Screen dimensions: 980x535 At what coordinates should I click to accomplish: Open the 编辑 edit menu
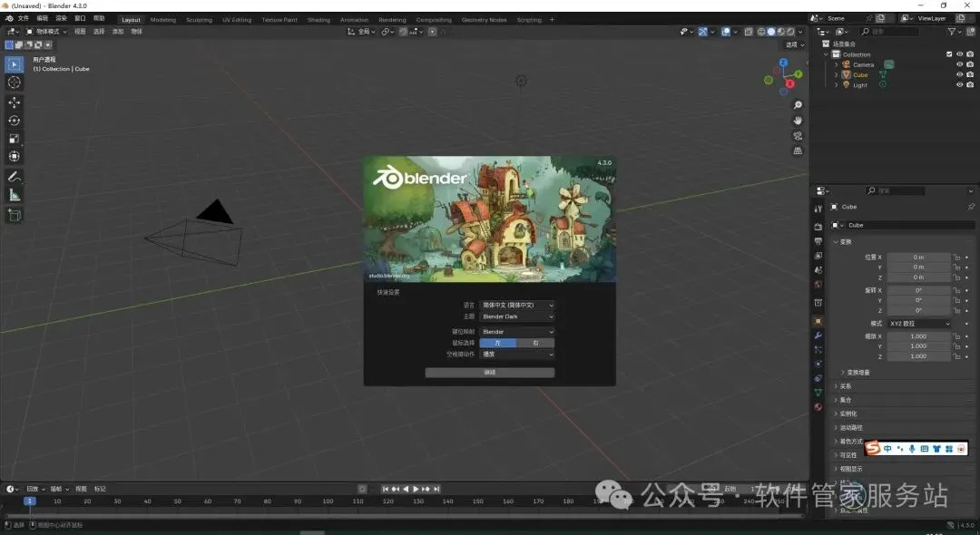click(x=42, y=19)
